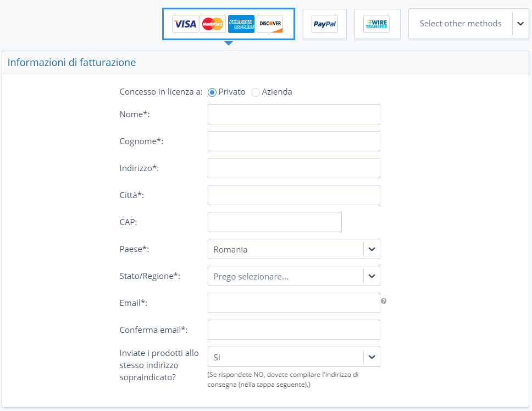
Task: Click the Città input box
Action: pyautogui.click(x=294, y=195)
